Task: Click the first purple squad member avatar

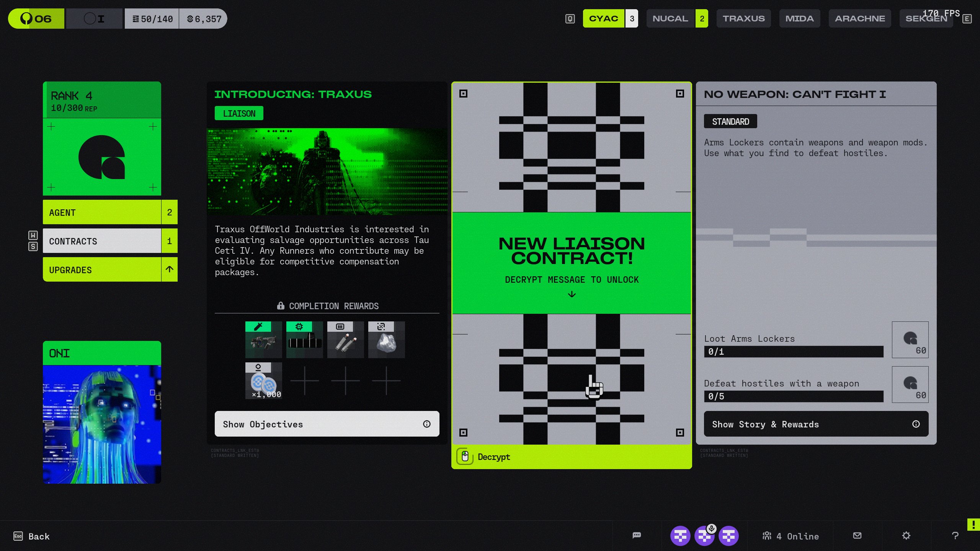Action: pos(680,536)
